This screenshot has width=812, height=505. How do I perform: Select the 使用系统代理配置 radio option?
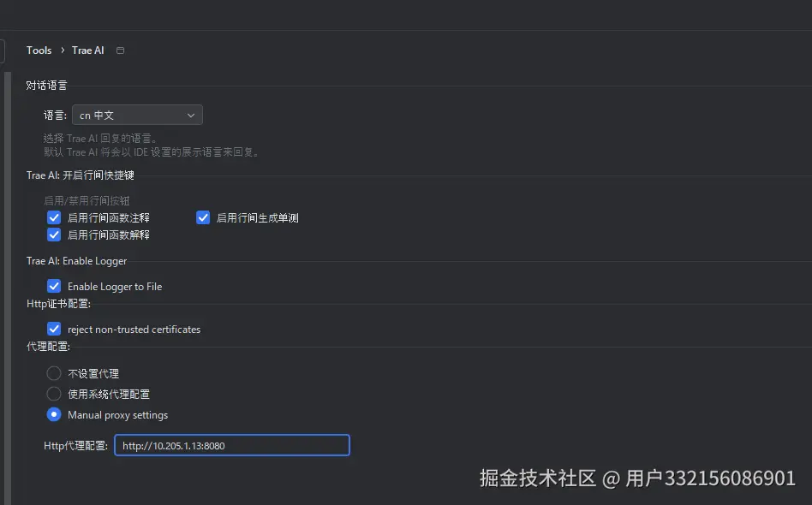click(53, 394)
